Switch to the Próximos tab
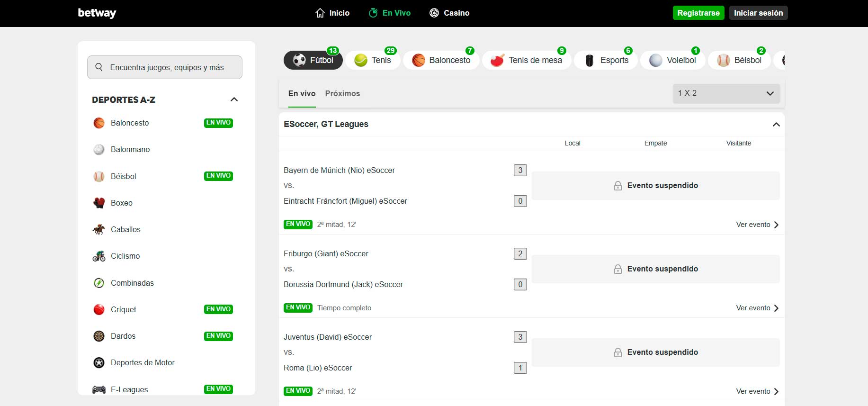This screenshot has width=868, height=406. coord(342,93)
